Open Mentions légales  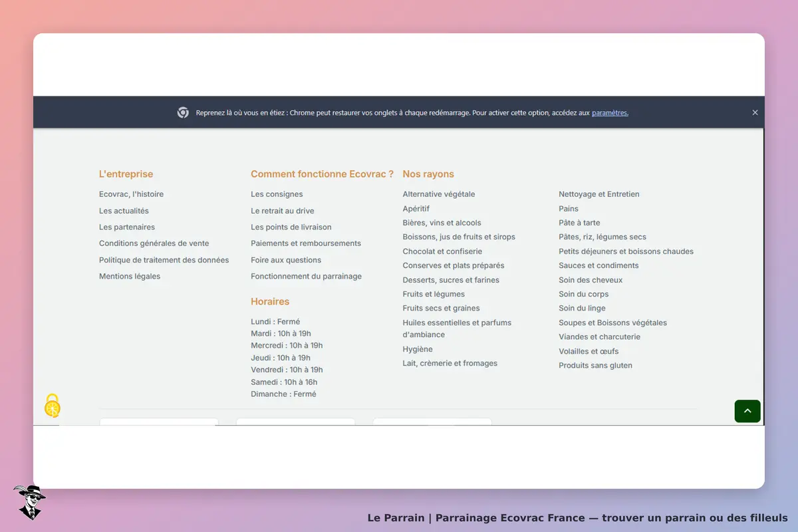pyautogui.click(x=130, y=276)
